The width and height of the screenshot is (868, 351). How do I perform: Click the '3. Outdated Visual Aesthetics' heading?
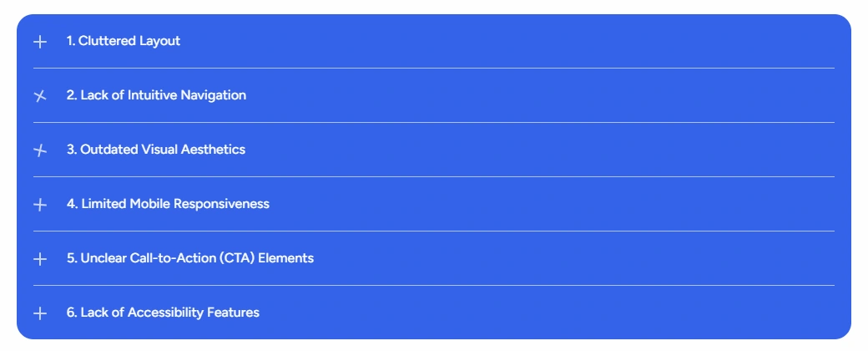click(156, 150)
